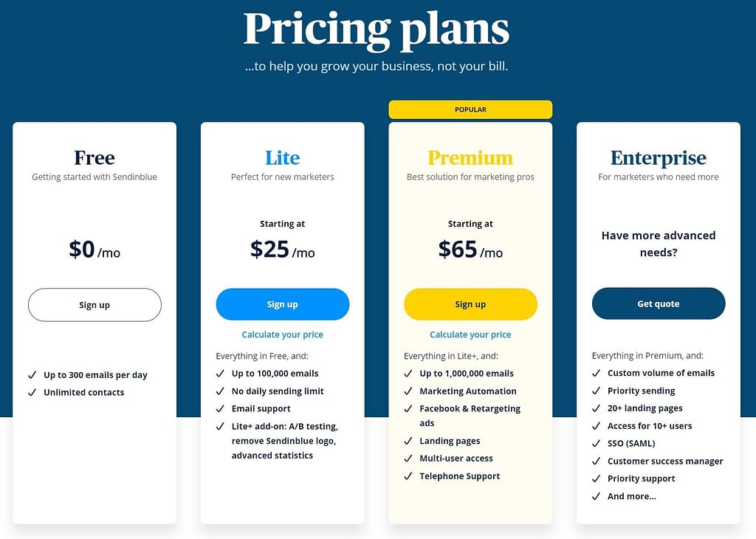Click Get quote on the Enterprise plan
This screenshot has width=756, height=539.
(659, 303)
